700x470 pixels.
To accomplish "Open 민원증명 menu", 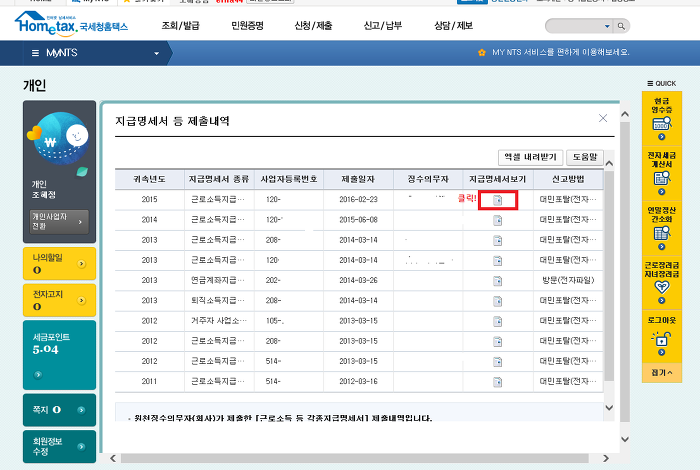I will point(247,26).
